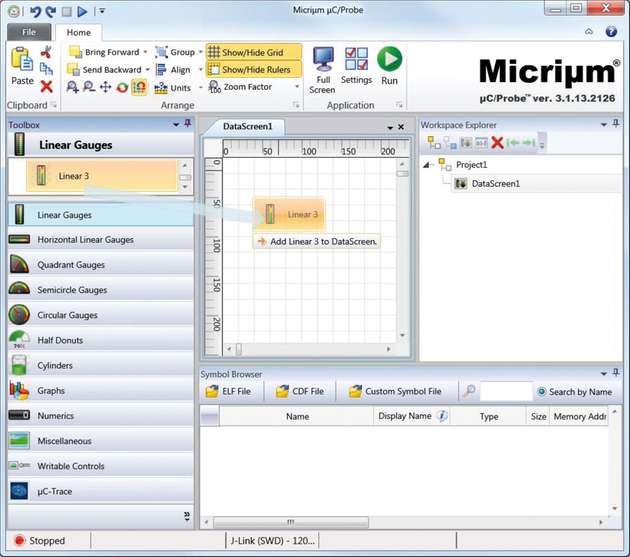
Task: Open Send Backward dropdown
Action: (x=147, y=70)
